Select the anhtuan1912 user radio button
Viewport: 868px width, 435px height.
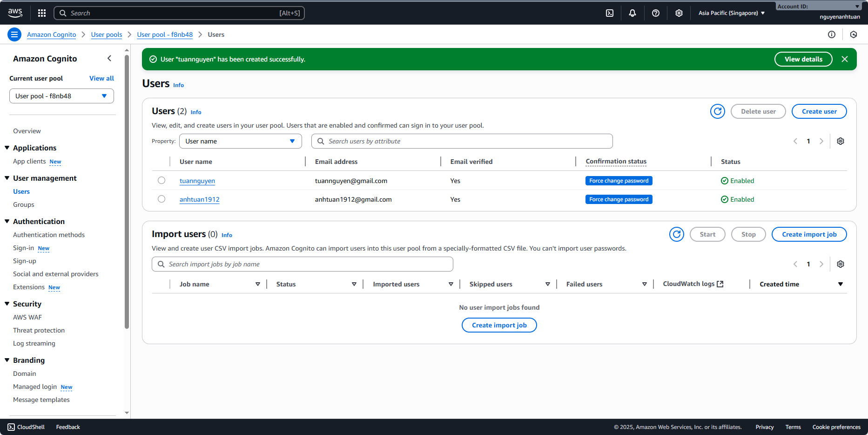(161, 199)
